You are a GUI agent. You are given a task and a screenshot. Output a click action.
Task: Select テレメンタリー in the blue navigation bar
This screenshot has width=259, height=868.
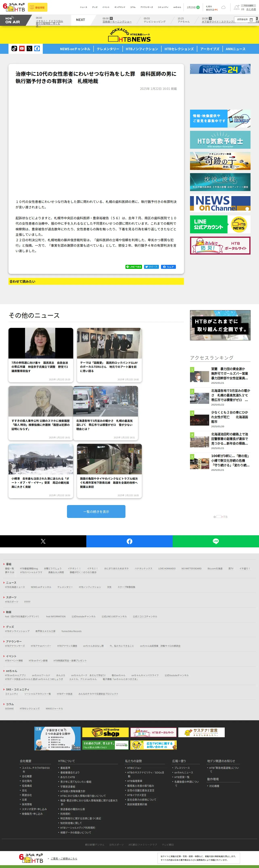click(108, 49)
